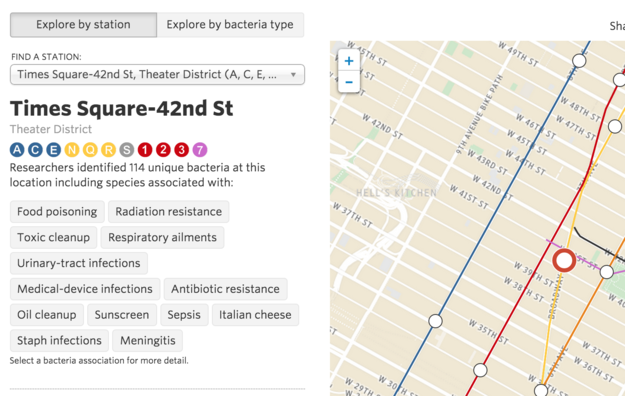
Task: Select the Explore by station tab
Action: point(83,25)
